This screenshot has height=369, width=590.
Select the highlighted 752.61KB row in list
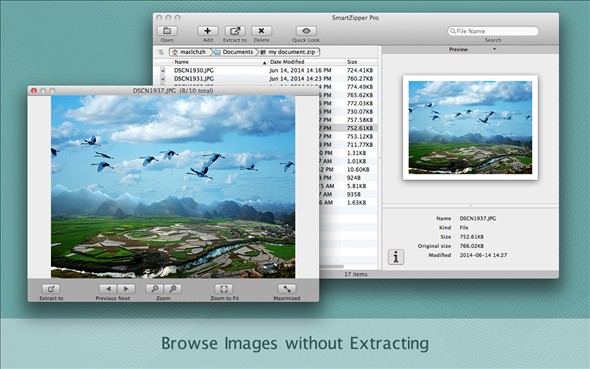(x=348, y=128)
